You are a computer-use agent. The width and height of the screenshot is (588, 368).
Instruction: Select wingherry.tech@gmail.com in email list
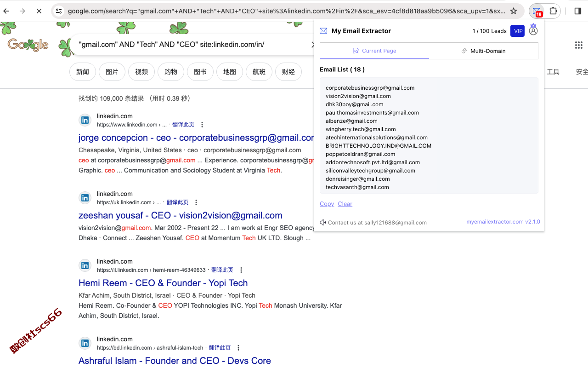361,129
